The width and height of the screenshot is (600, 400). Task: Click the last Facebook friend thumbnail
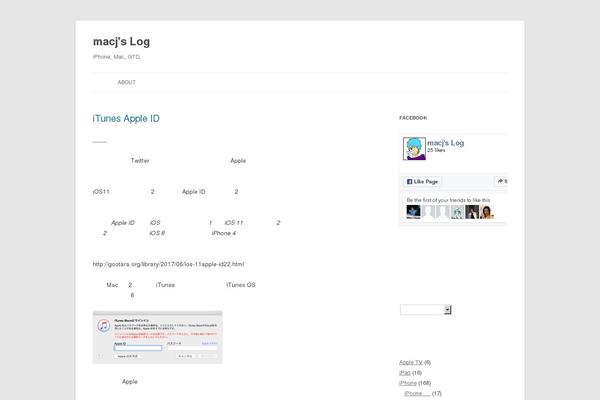point(487,212)
